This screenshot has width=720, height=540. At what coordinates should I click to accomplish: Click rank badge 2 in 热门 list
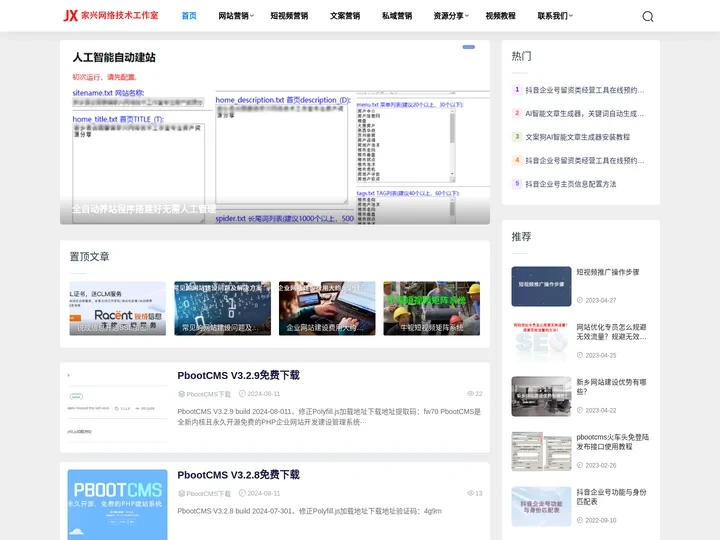click(x=517, y=113)
